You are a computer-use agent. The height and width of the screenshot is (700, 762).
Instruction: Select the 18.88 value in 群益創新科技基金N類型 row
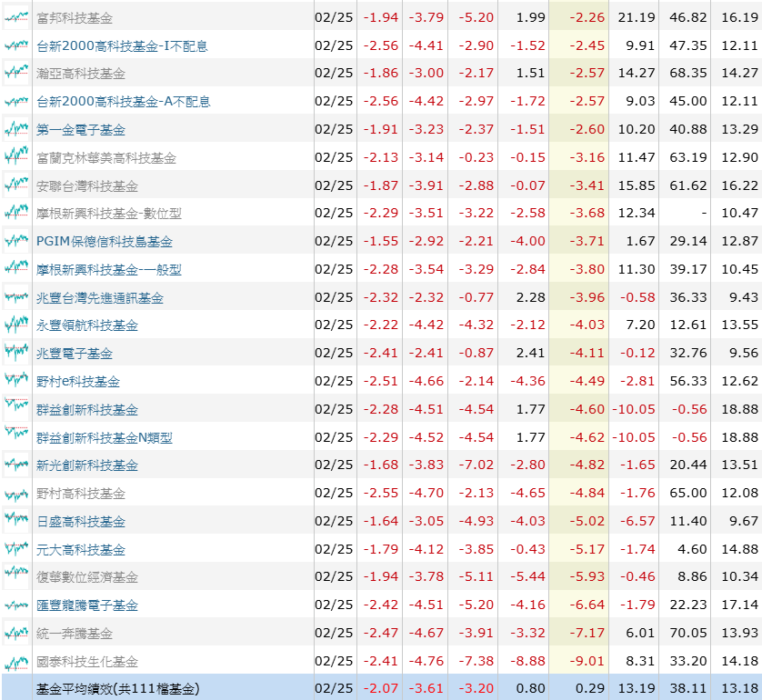[739, 437]
